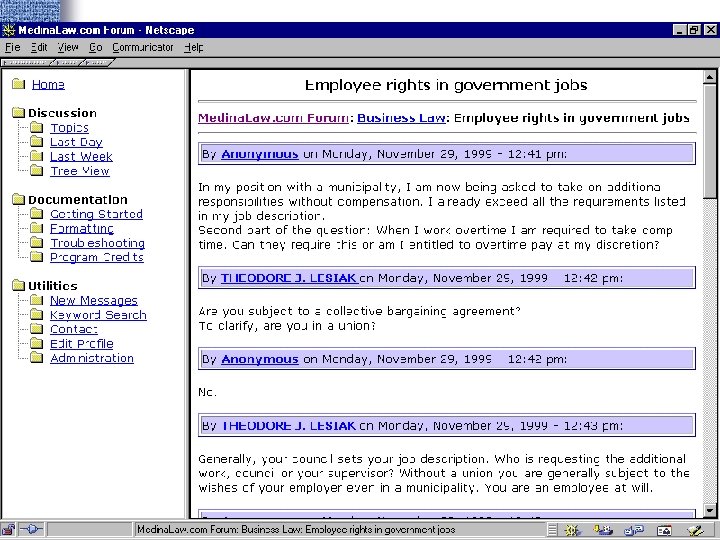Screen dimensions: 720x540
Task: Click the security padlock icon in status bar
Action: 8,529
